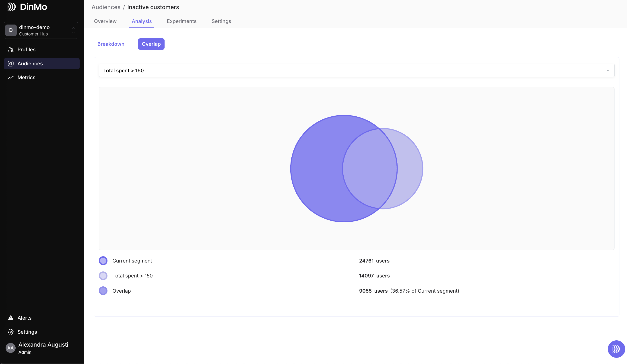The width and height of the screenshot is (627, 364).
Task: Click the Alerts warning triangle icon
Action: coord(11,318)
